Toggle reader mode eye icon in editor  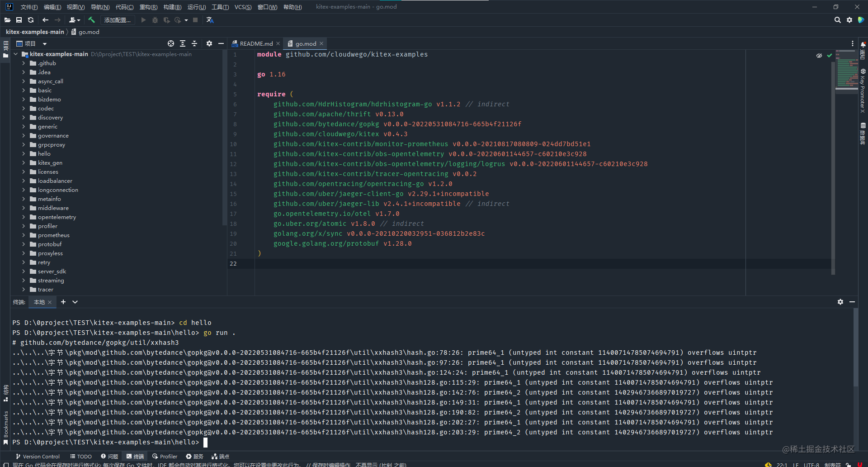[819, 56]
